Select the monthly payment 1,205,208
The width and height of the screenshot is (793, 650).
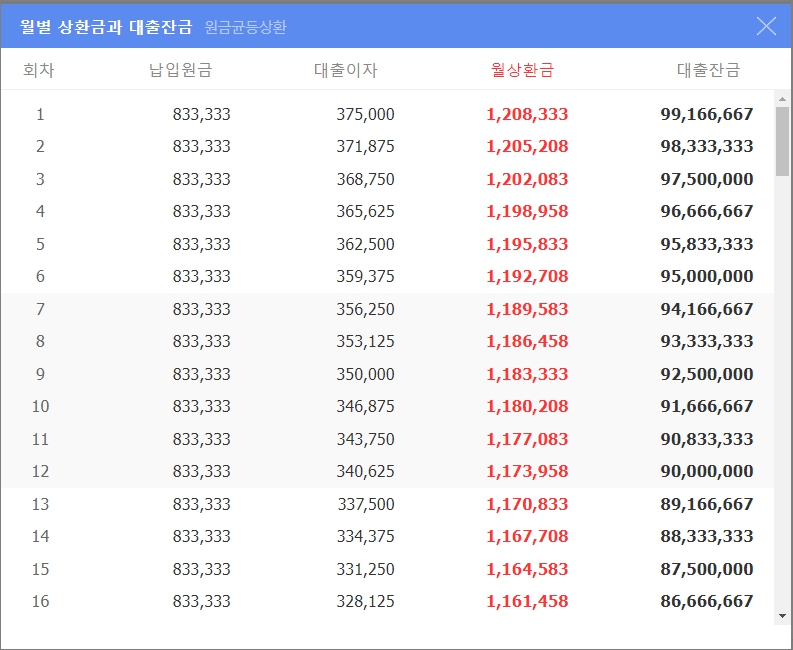[x=527, y=146]
